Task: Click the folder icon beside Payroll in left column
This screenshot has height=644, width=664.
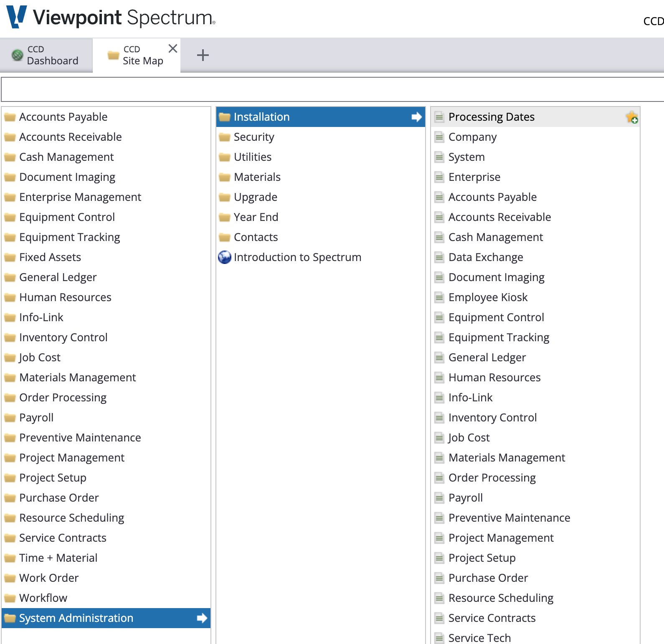Action: coord(10,418)
